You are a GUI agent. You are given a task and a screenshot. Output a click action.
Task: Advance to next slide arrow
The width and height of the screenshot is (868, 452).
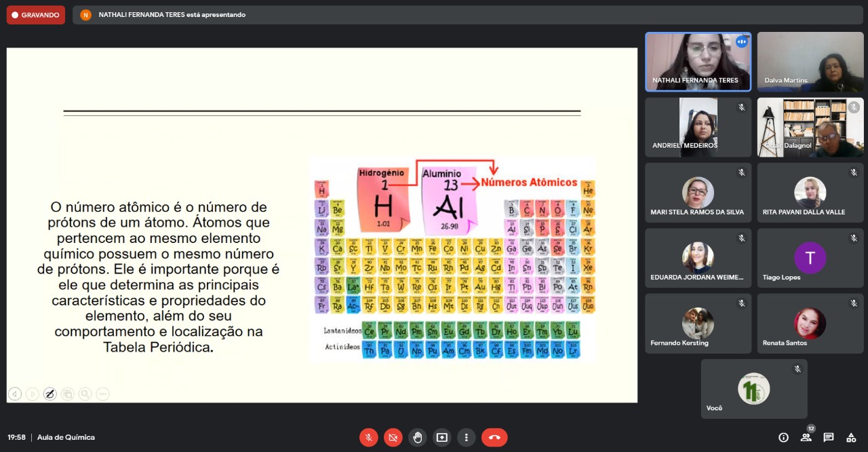pyautogui.click(x=33, y=394)
